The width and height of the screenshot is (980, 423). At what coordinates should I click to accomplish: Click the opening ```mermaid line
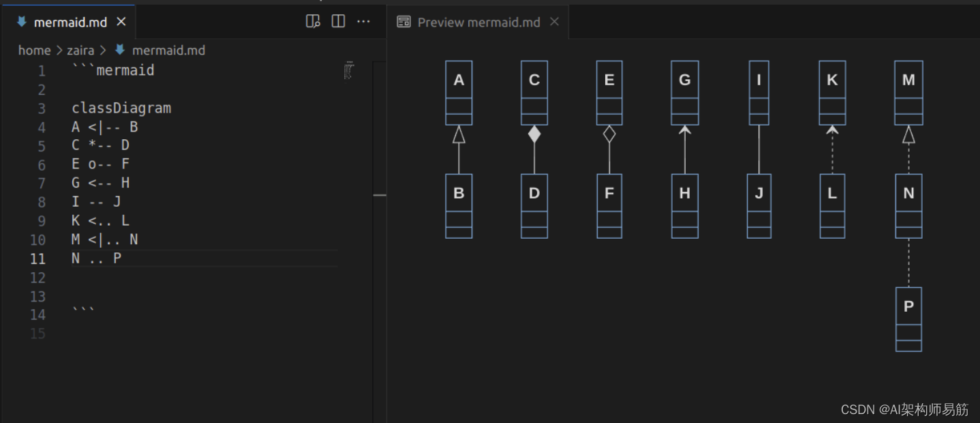[x=113, y=70]
